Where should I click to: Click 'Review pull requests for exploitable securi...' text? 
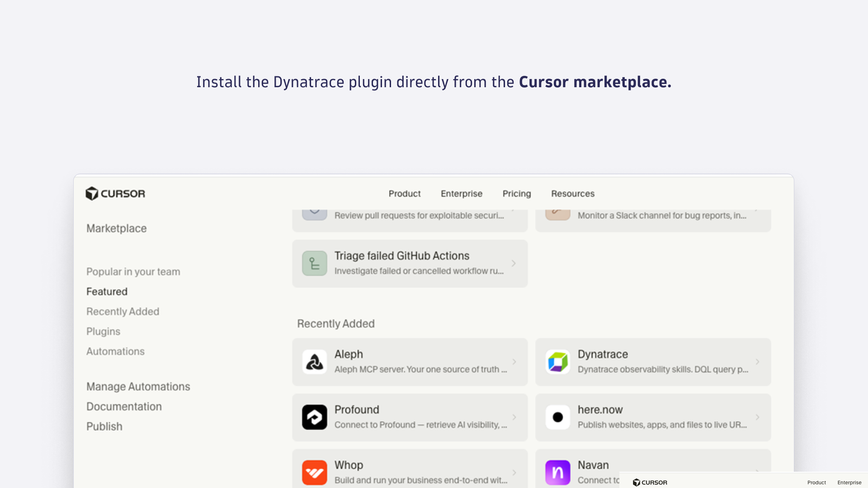click(419, 216)
